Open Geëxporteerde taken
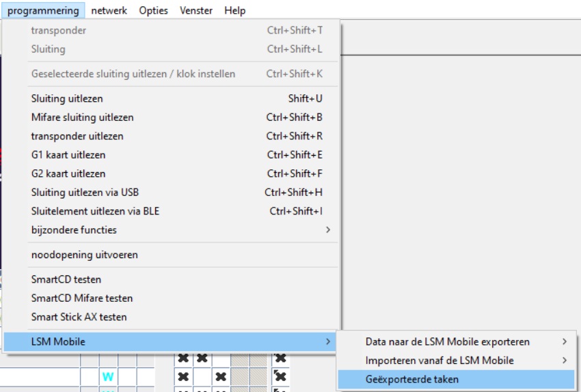Image resolution: width=581 pixels, height=392 pixels. pos(411,379)
